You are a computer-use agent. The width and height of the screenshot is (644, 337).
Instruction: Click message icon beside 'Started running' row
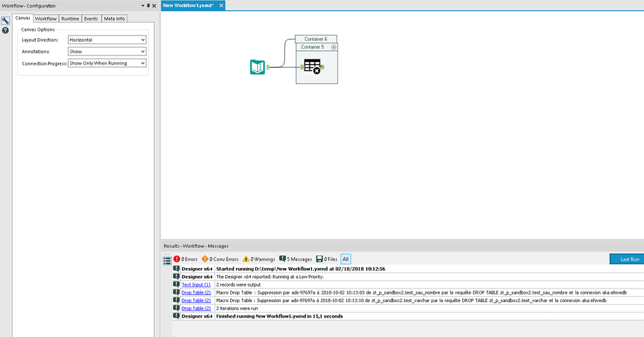click(176, 269)
